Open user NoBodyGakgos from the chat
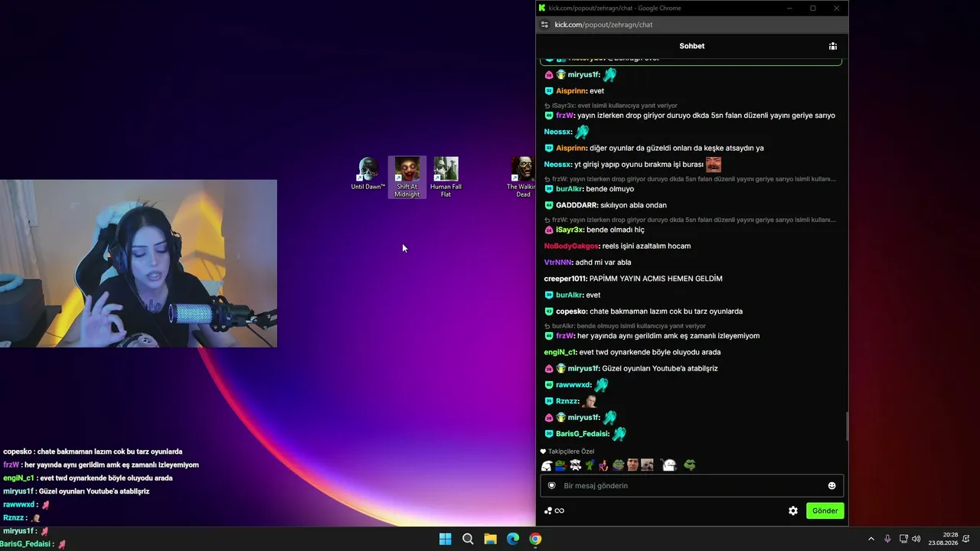The image size is (980, 551). 571,246
